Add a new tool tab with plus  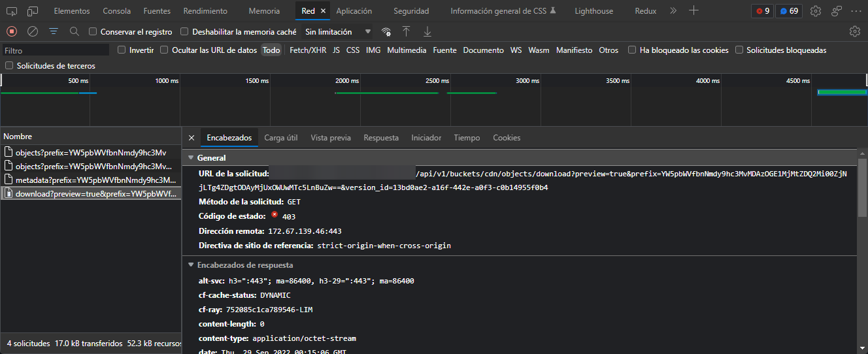pos(694,11)
